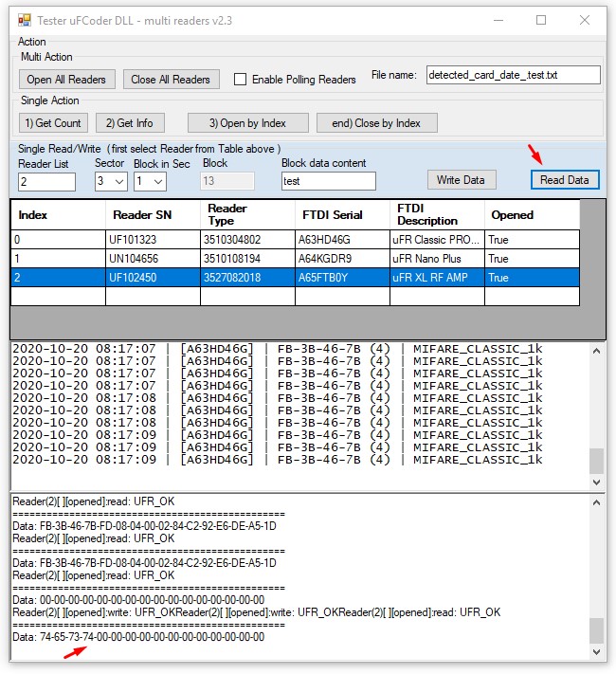The image size is (616, 674).
Task: Click the Open All Readers button
Action: [66, 80]
